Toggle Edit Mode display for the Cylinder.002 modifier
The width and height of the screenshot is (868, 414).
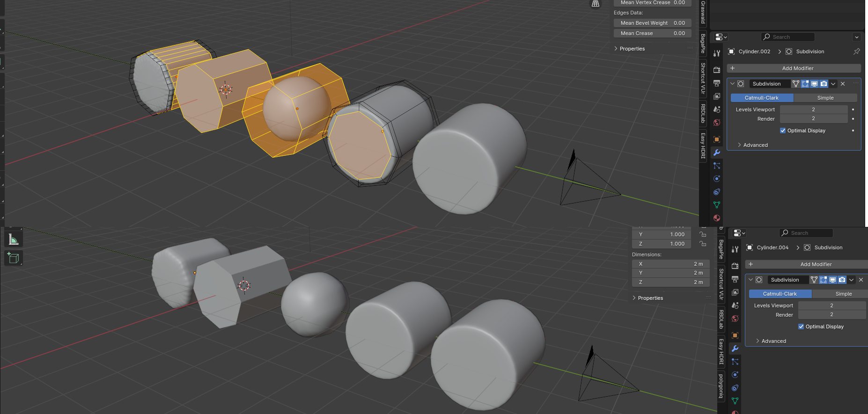805,84
